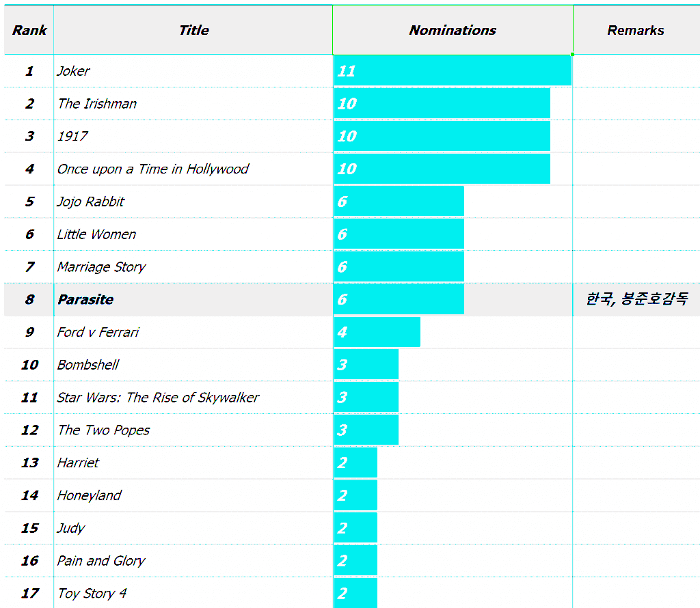700x608 pixels.
Task: Click the 1917 title cell
Action: [73, 137]
